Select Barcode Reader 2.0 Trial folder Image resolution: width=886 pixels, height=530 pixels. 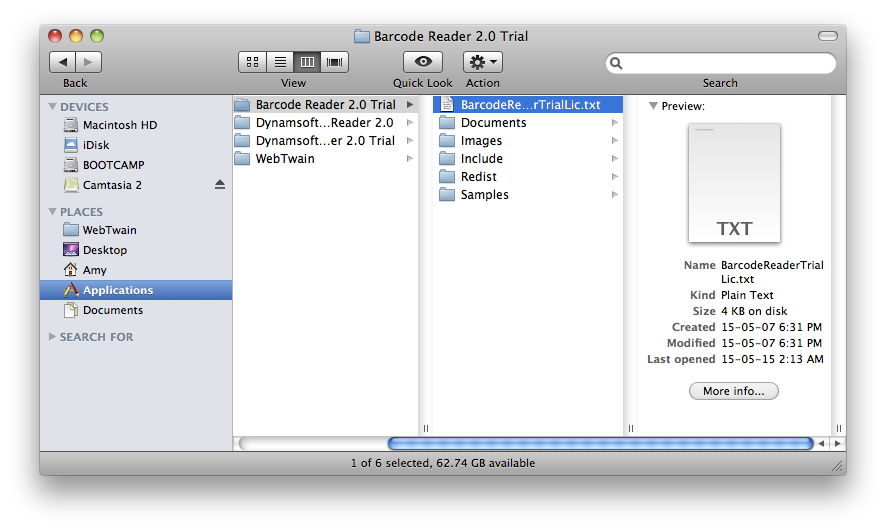pos(325,105)
